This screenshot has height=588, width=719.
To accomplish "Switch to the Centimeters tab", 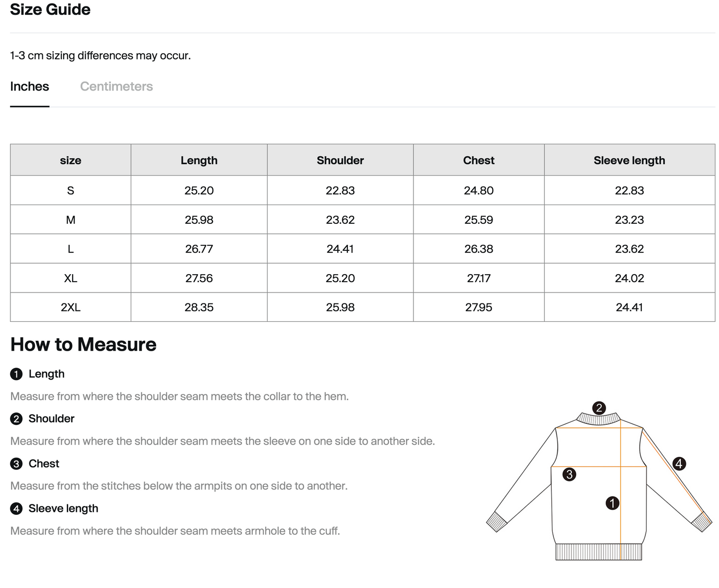I will click(x=116, y=86).
